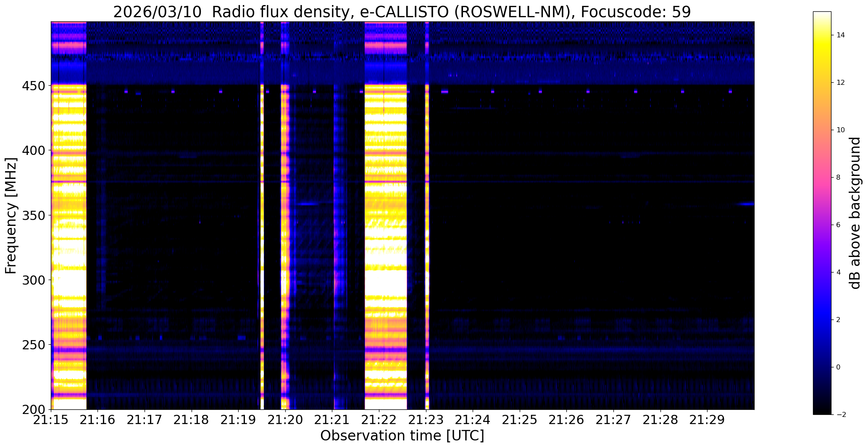The height and width of the screenshot is (448, 868).
Task: Click the 'Observation time [UTC]' x-axis label
Action: pyautogui.click(x=402, y=436)
